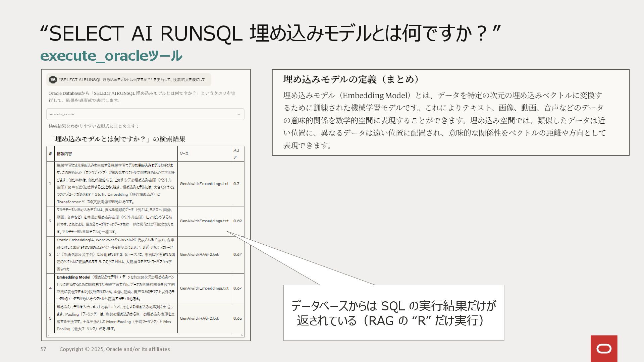Click the callout box about SQL 実行結果
Image resolution: width=644 pixels, height=362 pixels.
point(393,313)
